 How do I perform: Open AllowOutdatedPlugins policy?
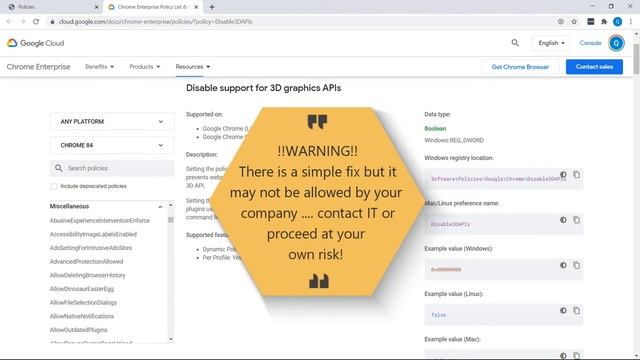point(78,330)
